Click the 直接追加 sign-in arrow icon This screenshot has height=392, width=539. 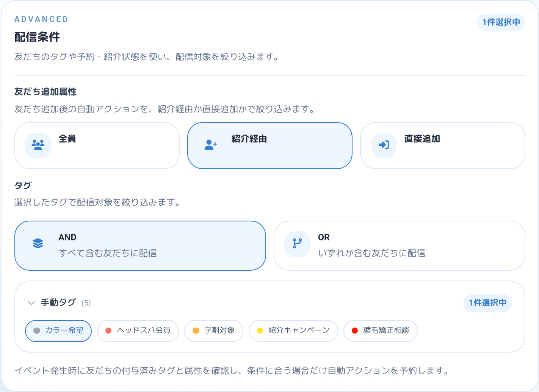[x=384, y=145]
